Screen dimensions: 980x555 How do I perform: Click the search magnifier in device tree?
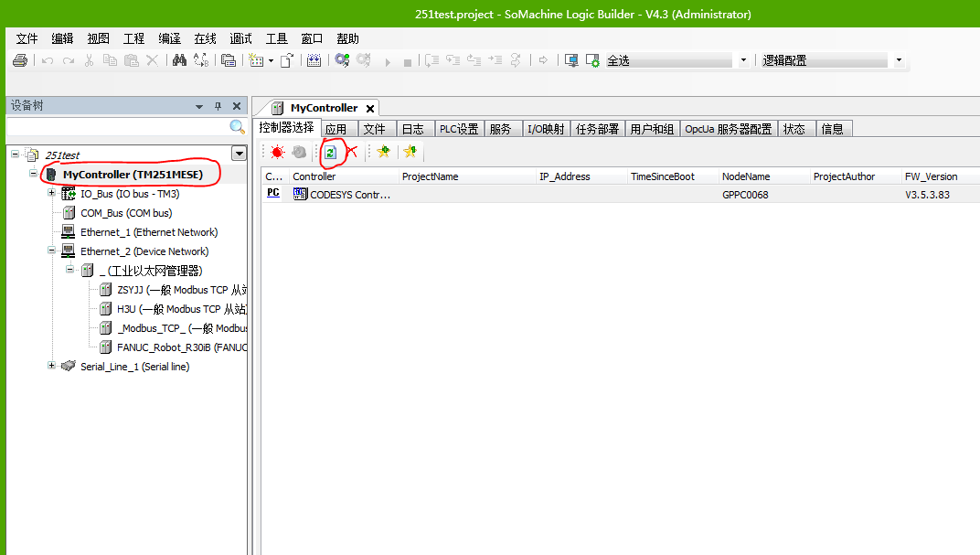[x=237, y=127]
